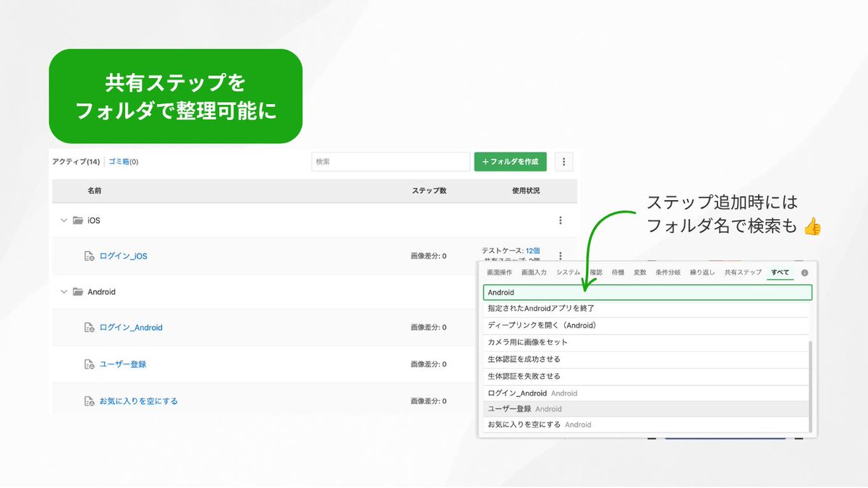The height and width of the screenshot is (488, 868).
Task: Choose お気に入りを空にする in the step picker list
Action: tap(645, 425)
